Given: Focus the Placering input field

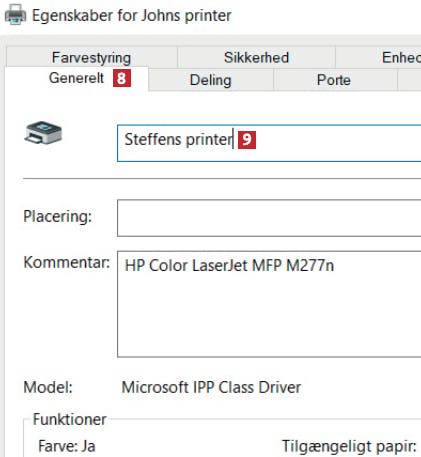Looking at the screenshot, I should (x=269, y=218).
